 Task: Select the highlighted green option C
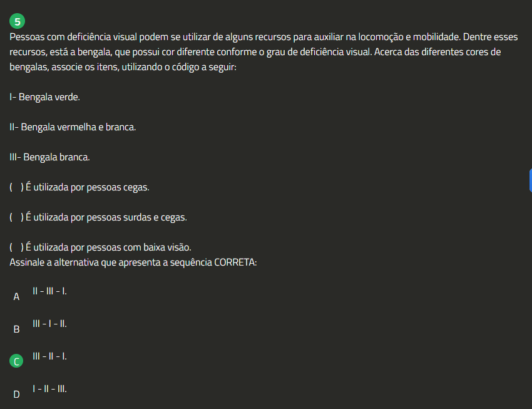click(16, 361)
